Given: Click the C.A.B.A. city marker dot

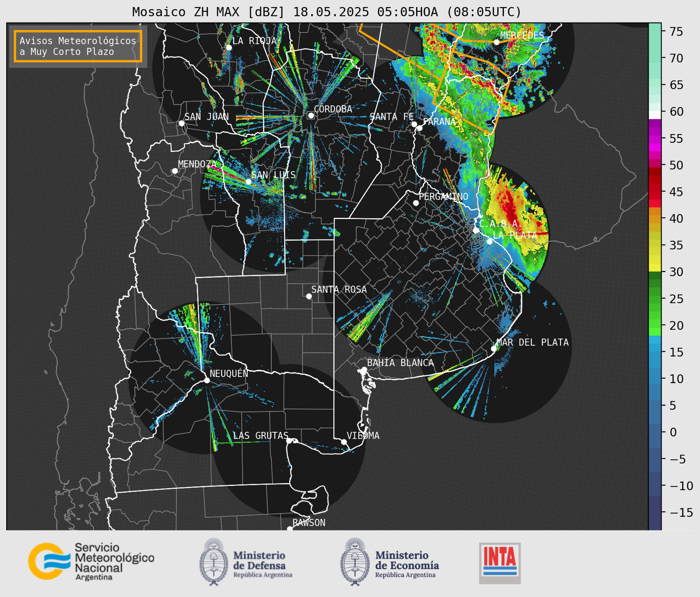Looking at the screenshot, I should pyautogui.click(x=476, y=230).
